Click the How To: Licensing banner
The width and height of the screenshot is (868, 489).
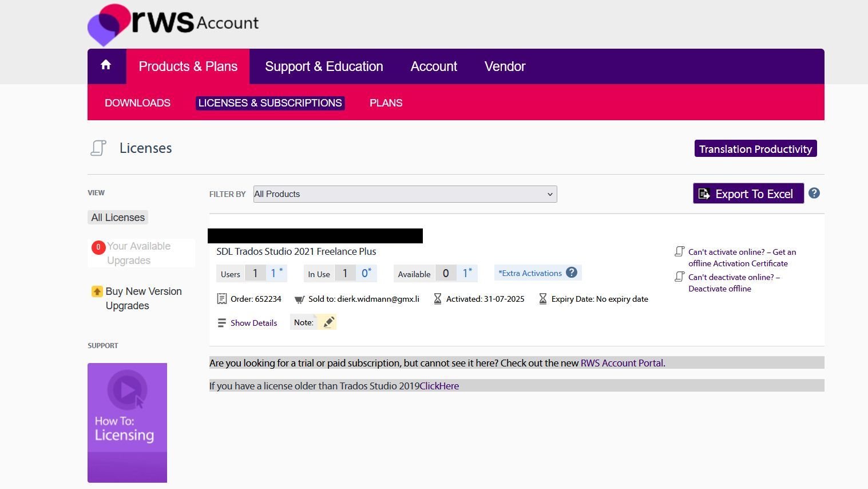point(127,422)
